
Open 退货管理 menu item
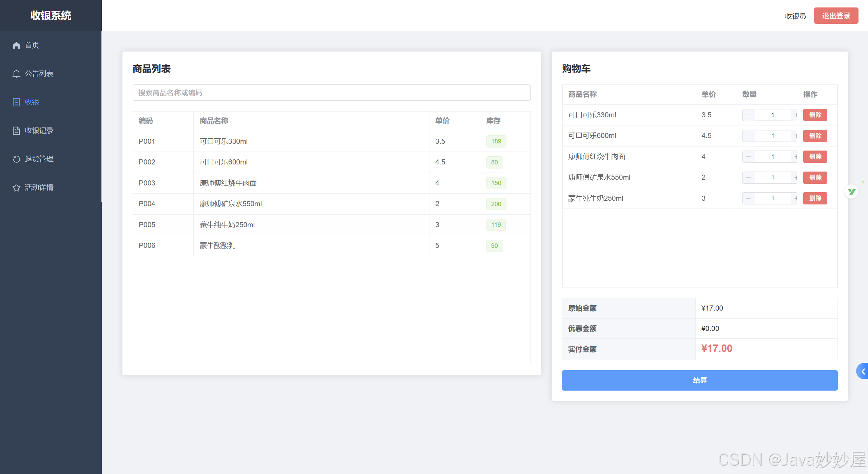coord(39,159)
